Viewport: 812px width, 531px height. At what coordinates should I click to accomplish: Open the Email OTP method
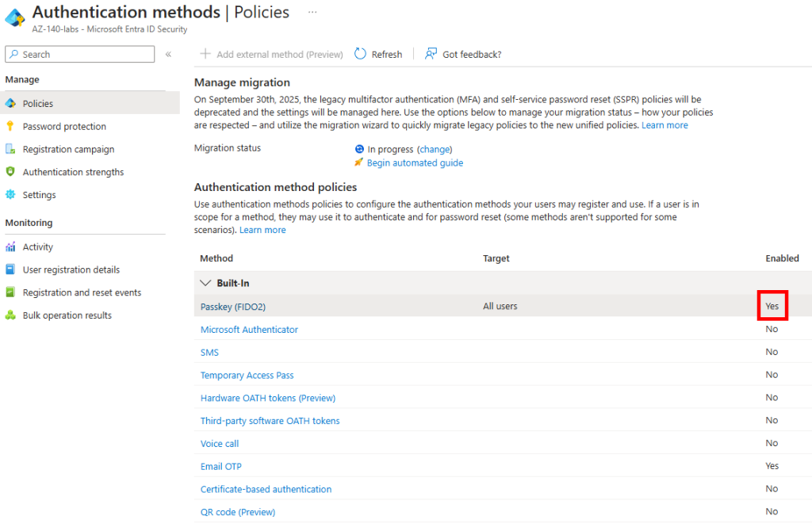(221, 466)
